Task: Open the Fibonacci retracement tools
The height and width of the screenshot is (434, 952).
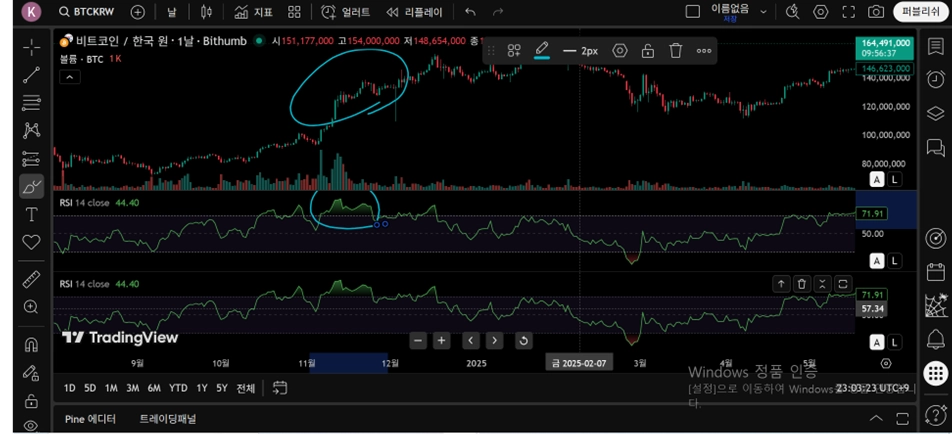Action: point(32,103)
